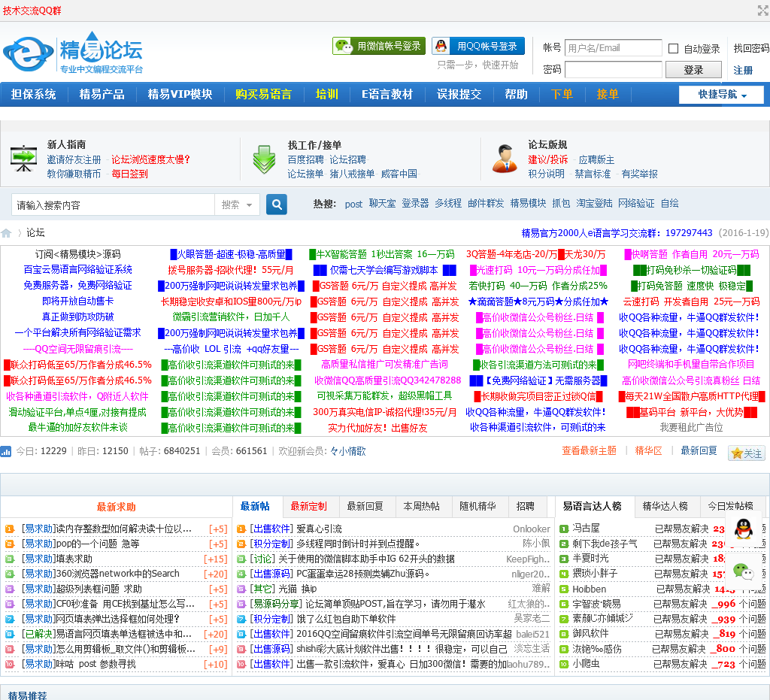Switch to the 最新回复 tab
Screen dimensions: 770x700
[365, 506]
